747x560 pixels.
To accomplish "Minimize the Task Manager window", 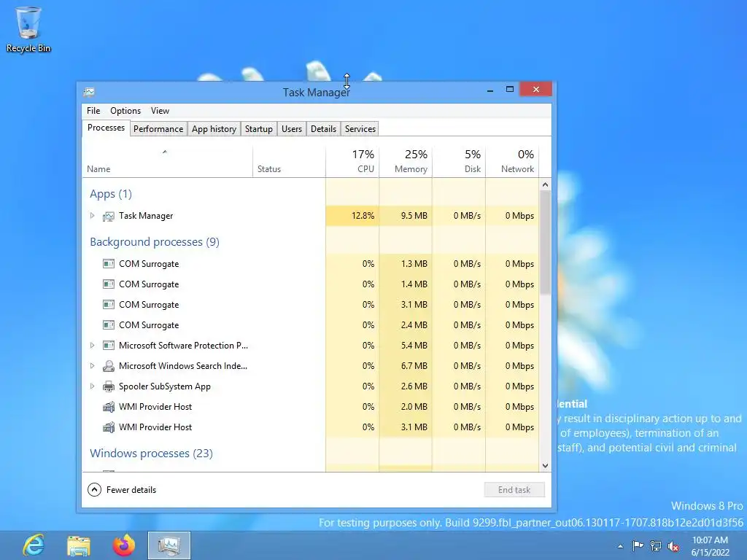I will (489, 90).
